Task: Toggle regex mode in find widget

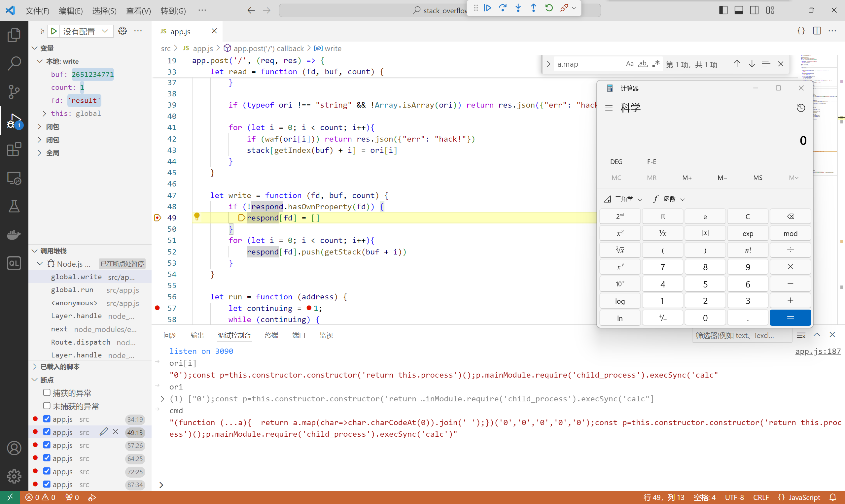Action: 656,64
